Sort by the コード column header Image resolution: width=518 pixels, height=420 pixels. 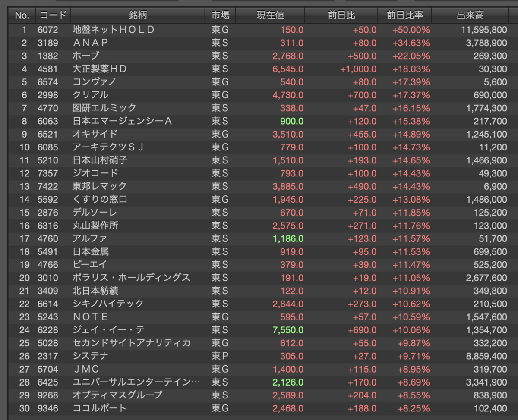point(53,16)
